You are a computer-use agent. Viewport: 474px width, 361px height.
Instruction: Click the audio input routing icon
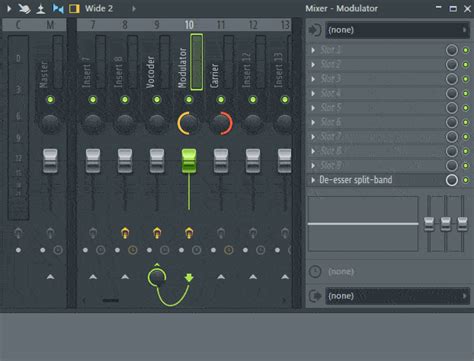pos(314,30)
